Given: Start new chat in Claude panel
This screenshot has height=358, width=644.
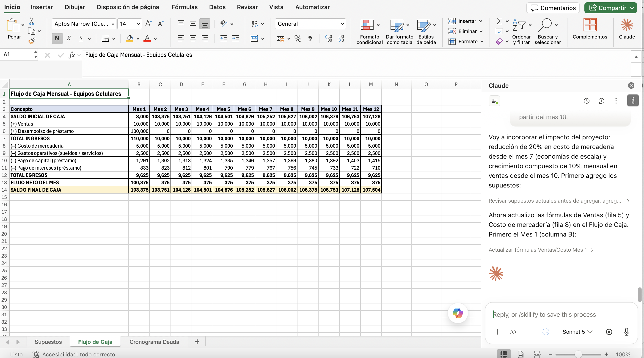Looking at the screenshot, I should [601, 101].
